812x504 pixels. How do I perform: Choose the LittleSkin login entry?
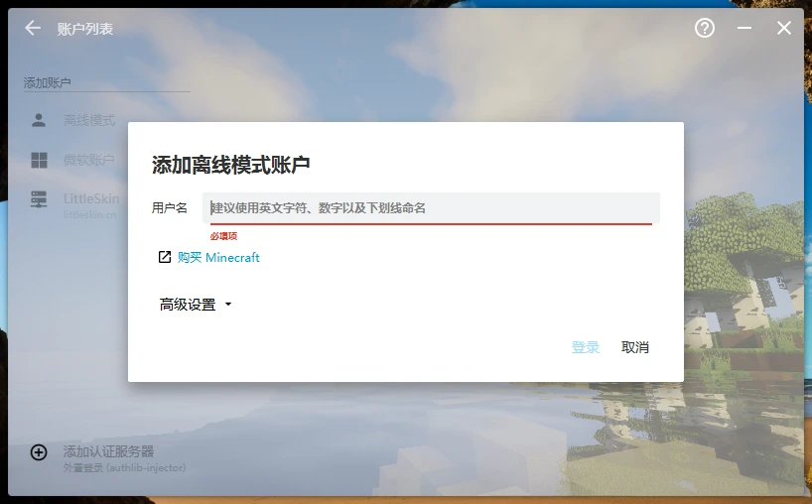point(91,198)
